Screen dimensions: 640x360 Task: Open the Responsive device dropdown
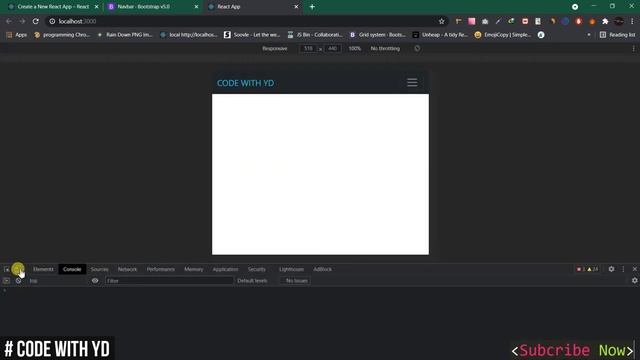pos(275,49)
